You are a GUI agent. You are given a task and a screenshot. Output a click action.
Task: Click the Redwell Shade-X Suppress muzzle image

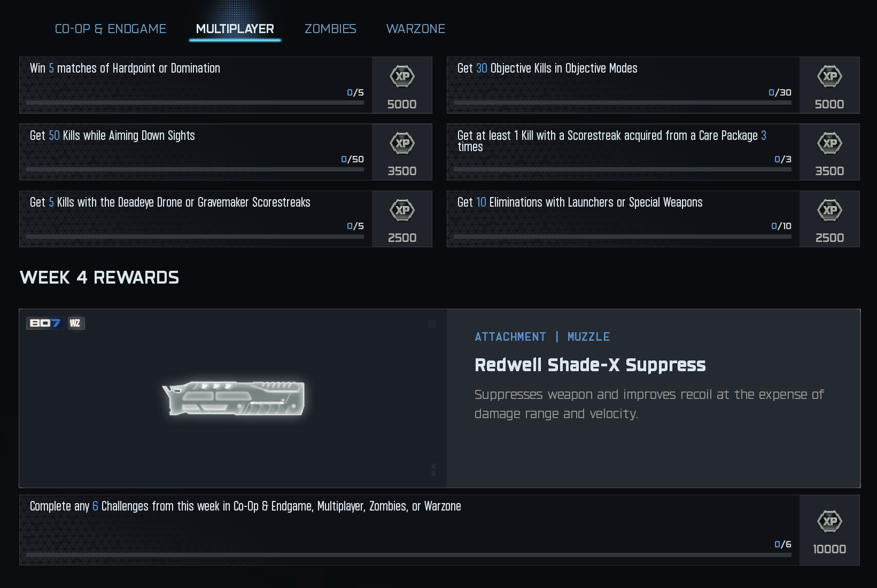pos(234,398)
